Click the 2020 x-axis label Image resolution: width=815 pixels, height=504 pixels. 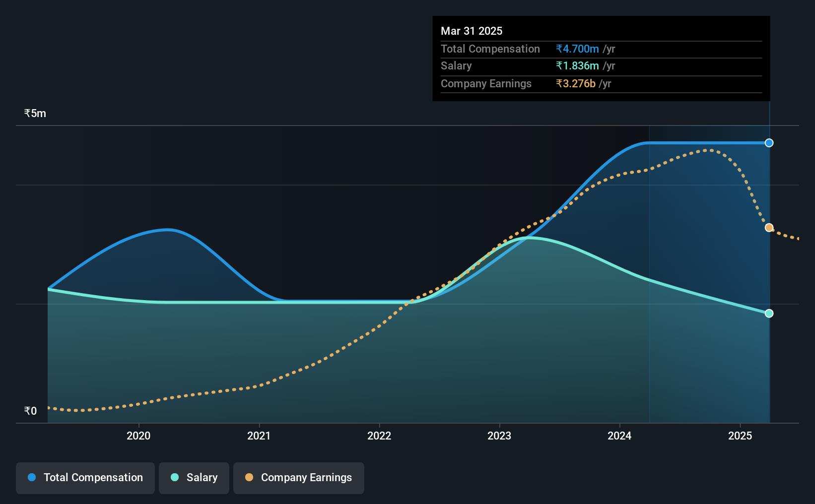tap(138, 436)
